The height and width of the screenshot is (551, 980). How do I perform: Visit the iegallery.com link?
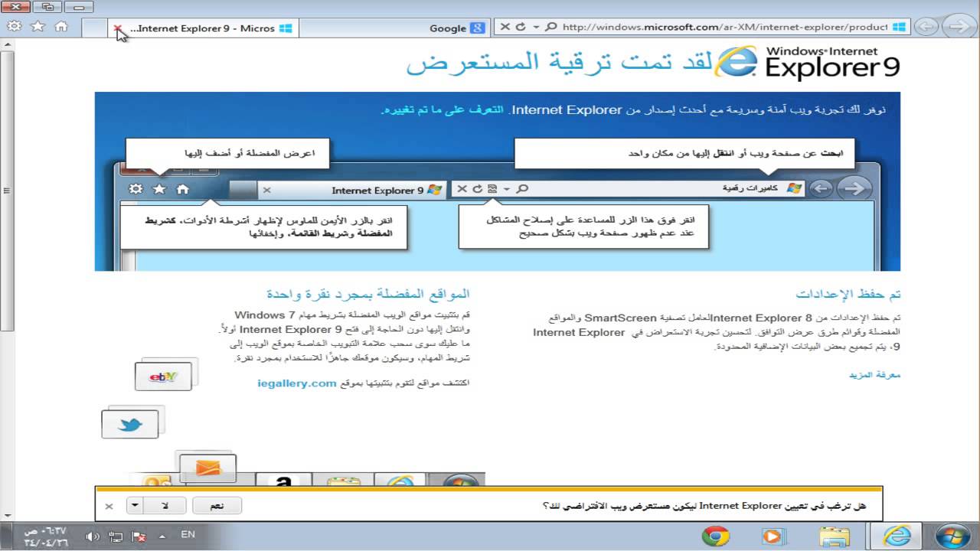297,383
